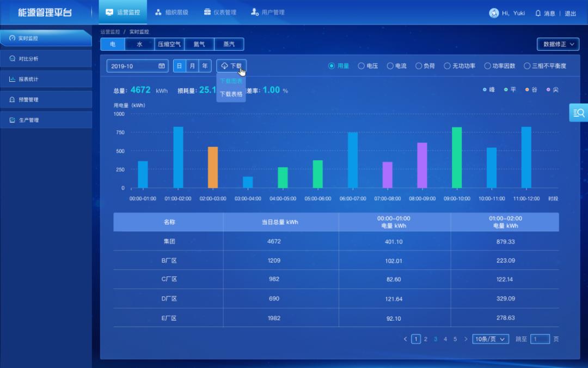Go to page 4 in pagination
588x368 pixels.
pos(445,339)
